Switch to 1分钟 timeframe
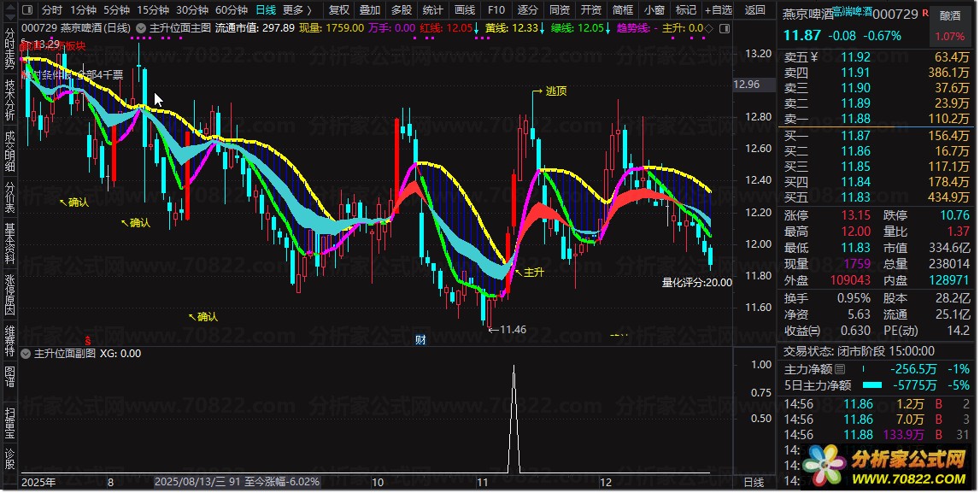 pos(83,10)
